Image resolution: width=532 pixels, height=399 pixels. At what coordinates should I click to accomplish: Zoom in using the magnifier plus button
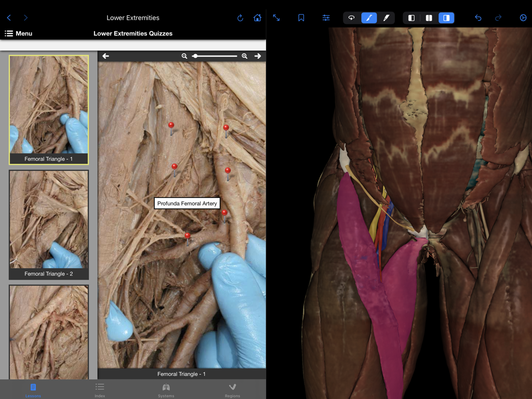(x=244, y=56)
